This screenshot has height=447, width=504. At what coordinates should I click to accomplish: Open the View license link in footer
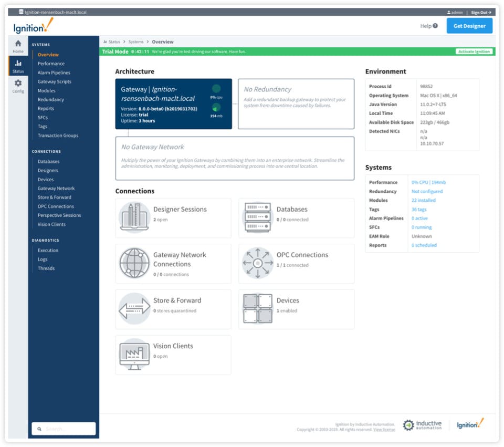(384, 429)
